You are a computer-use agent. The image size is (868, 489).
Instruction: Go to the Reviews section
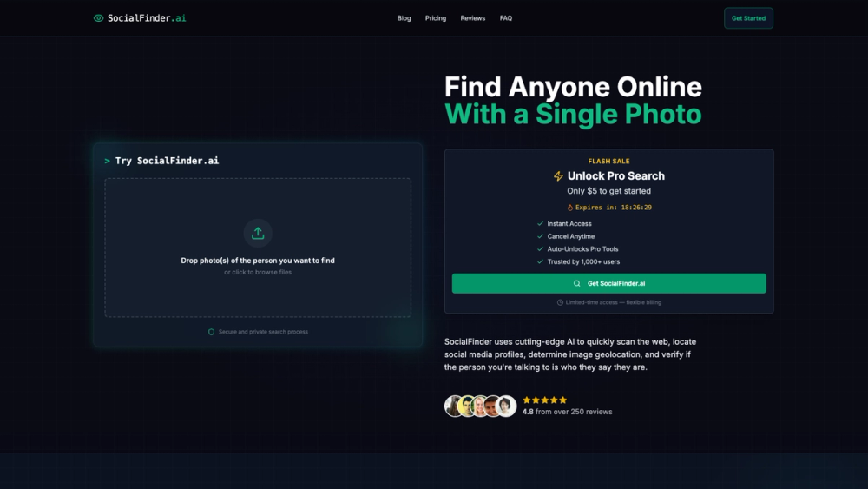tap(473, 18)
